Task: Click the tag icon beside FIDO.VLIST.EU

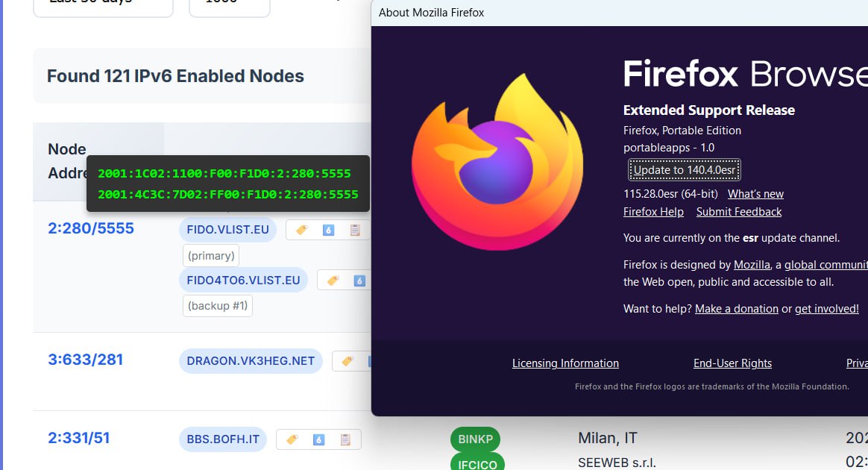Action: pos(302,231)
